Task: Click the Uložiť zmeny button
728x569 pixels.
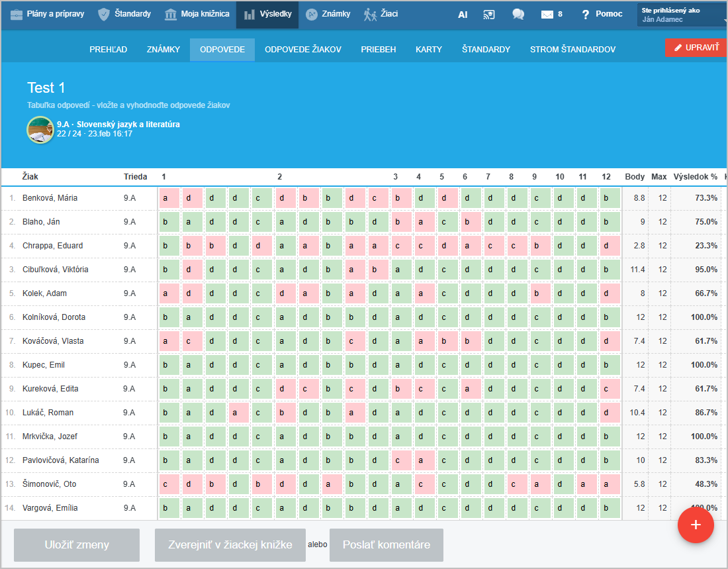Action: (77, 545)
